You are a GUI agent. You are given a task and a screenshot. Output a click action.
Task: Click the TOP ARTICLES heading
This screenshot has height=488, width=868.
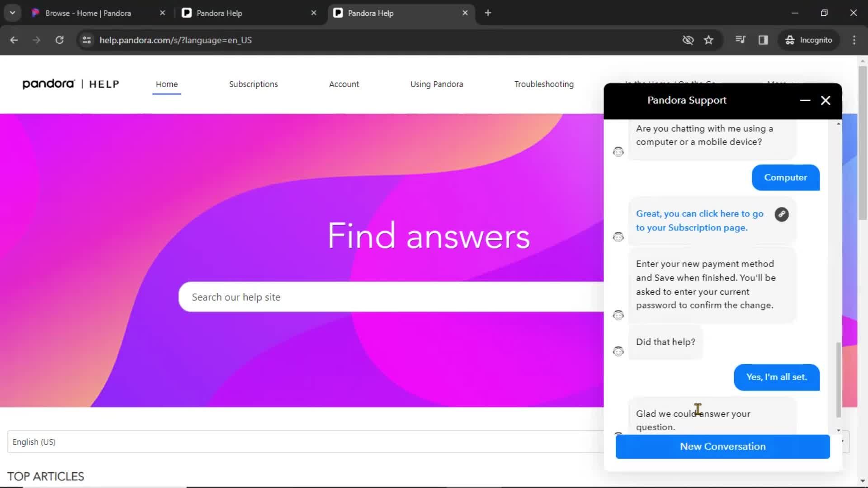[46, 476]
